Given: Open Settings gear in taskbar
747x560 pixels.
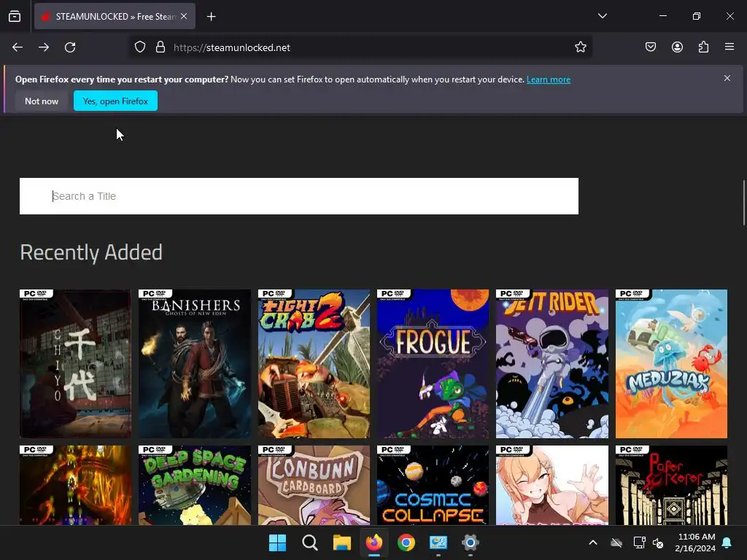Looking at the screenshot, I should click(x=471, y=542).
